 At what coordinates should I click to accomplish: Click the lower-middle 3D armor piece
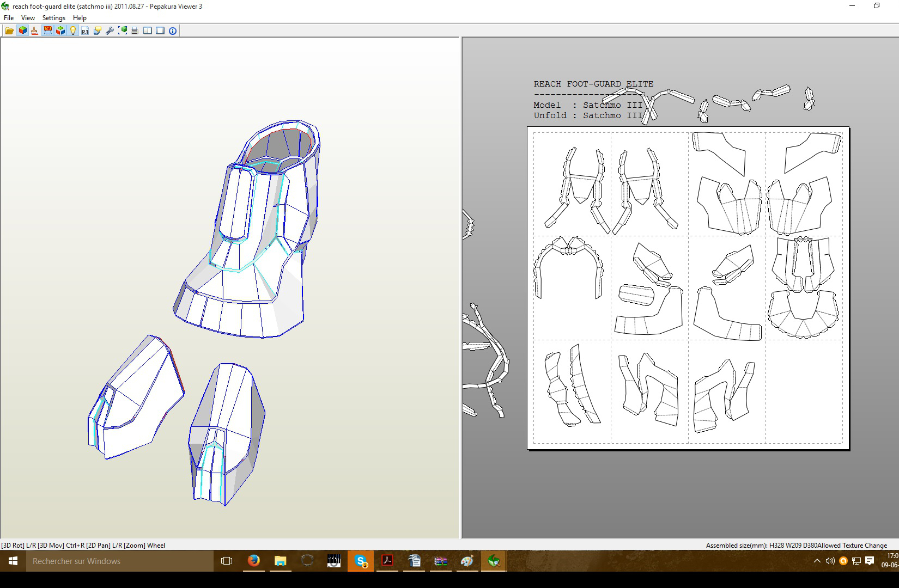[226, 434]
